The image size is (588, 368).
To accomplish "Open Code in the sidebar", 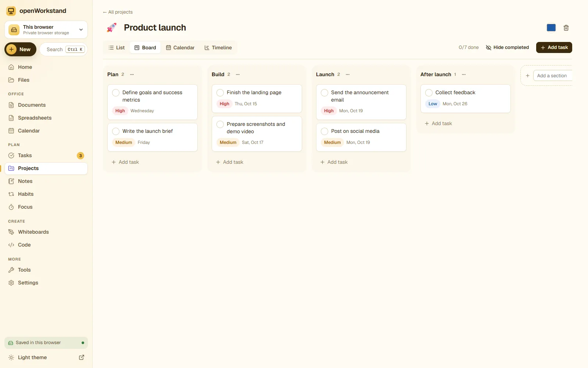I will point(46,245).
